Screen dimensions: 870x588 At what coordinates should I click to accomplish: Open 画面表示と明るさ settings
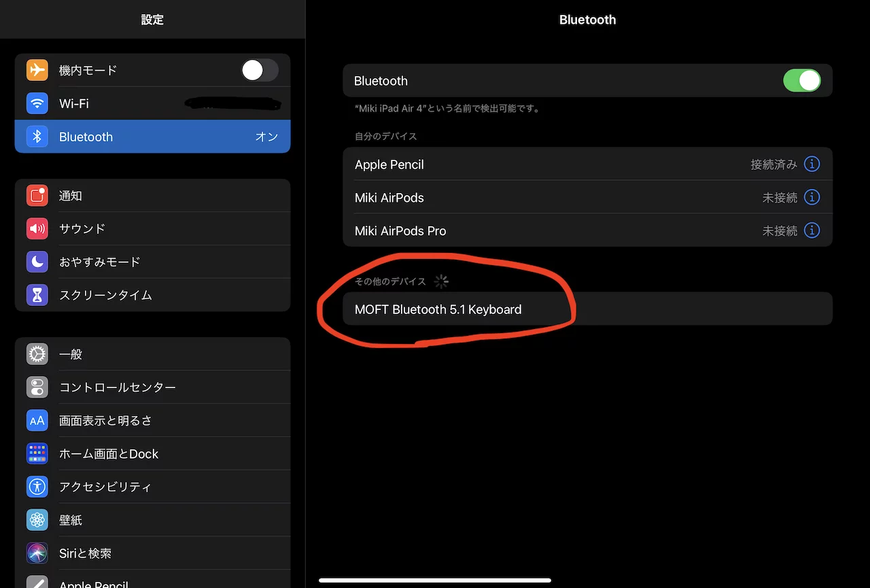pyautogui.click(x=152, y=421)
